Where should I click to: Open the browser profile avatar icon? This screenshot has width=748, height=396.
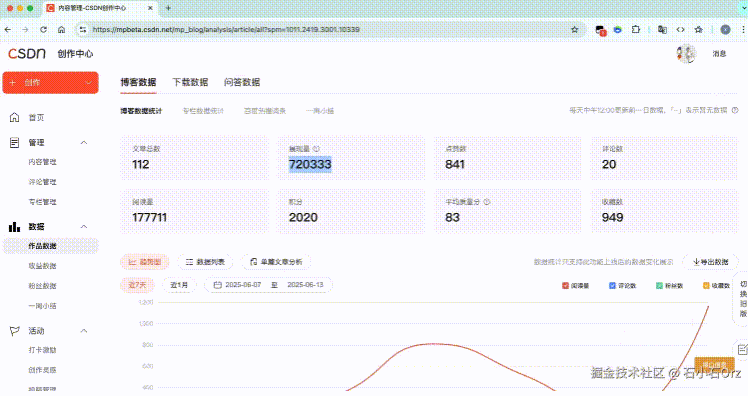726,30
